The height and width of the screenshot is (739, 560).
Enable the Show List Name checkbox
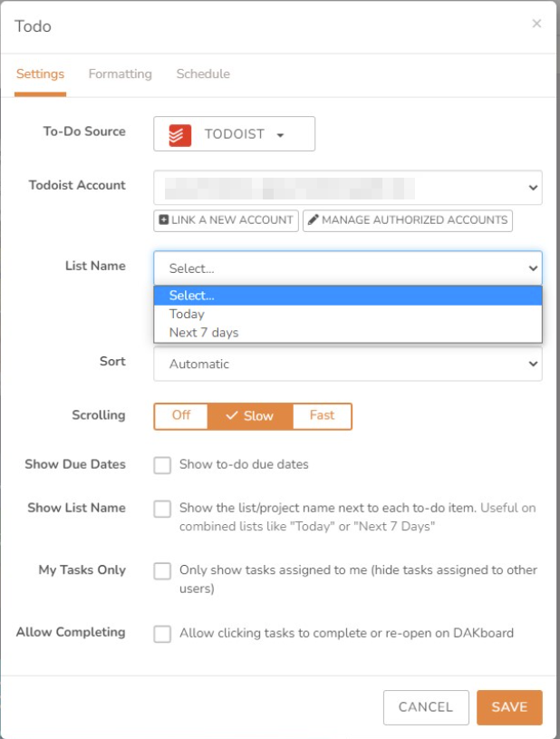163,509
